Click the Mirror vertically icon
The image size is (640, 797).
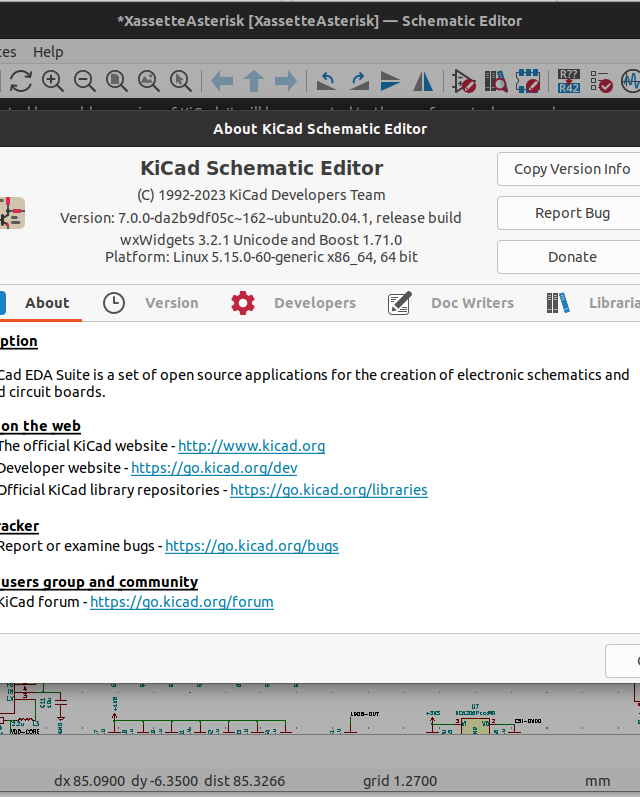(391, 81)
